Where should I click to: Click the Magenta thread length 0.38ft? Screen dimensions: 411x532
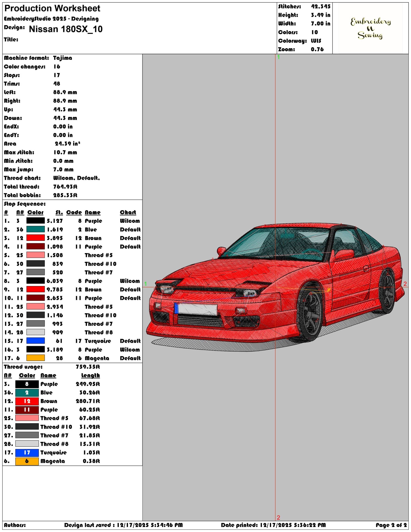click(x=91, y=461)
